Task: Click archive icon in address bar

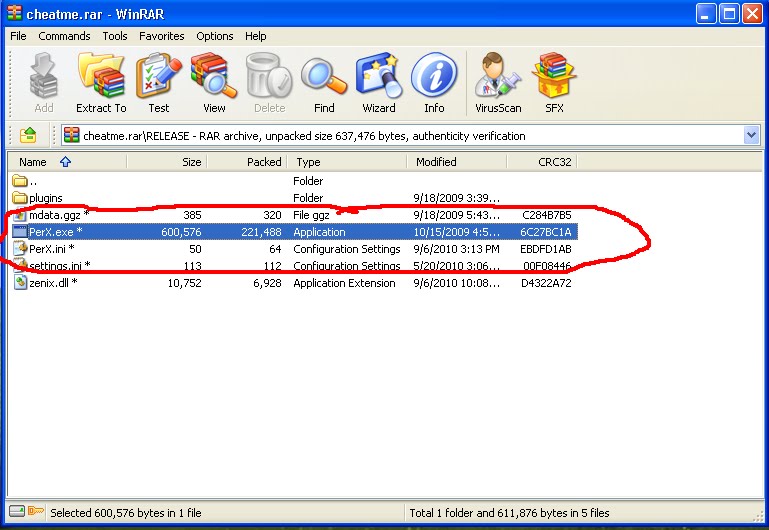Action: pyautogui.click(x=72, y=135)
